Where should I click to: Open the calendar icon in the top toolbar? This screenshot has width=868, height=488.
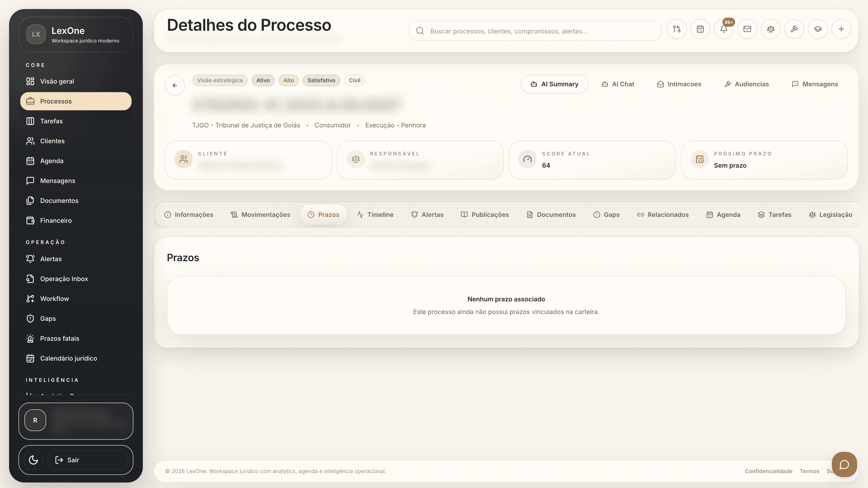pos(700,29)
